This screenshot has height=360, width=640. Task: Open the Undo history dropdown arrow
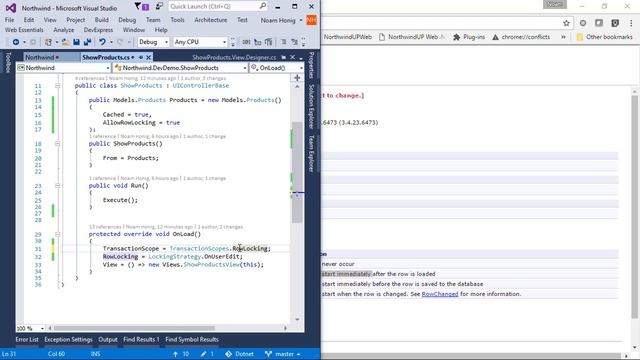111,42
